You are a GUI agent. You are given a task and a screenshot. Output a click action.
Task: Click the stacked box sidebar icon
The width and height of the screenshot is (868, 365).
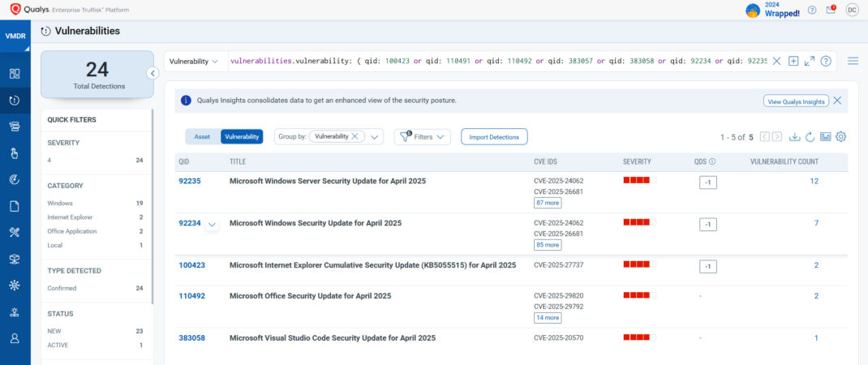(15, 260)
